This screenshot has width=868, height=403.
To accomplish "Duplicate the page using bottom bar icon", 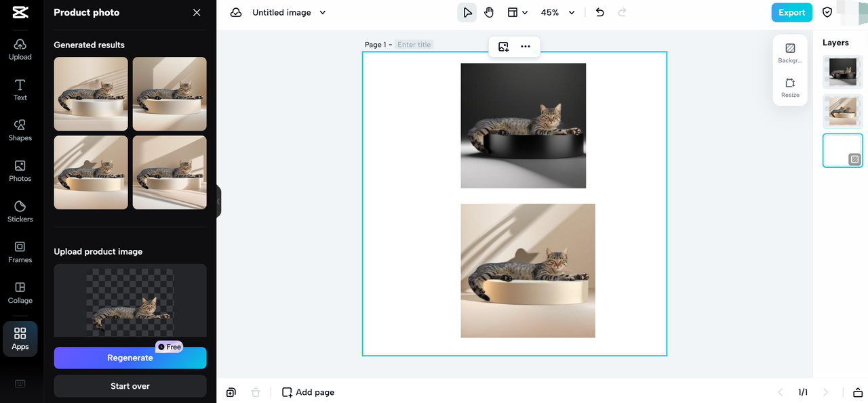I will click(x=231, y=392).
